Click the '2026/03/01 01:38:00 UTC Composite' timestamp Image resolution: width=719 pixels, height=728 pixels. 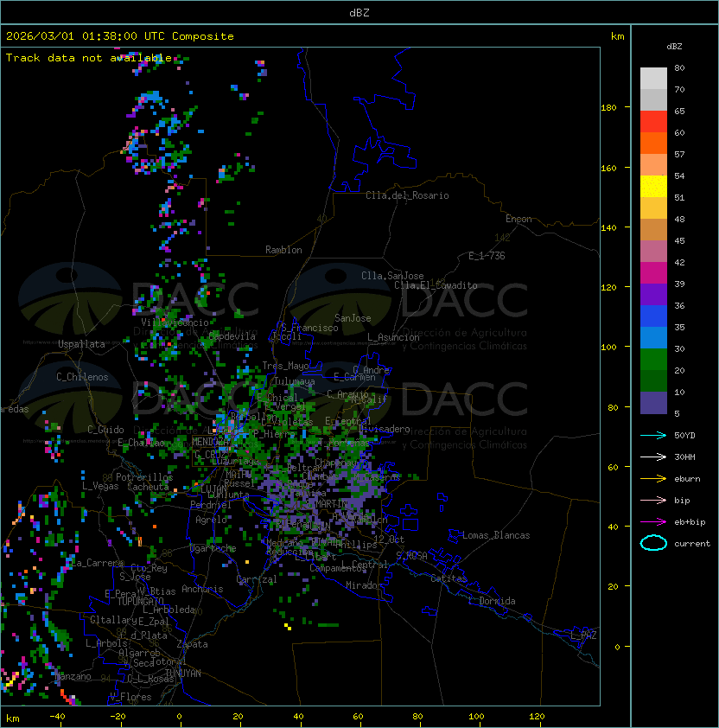coord(120,36)
